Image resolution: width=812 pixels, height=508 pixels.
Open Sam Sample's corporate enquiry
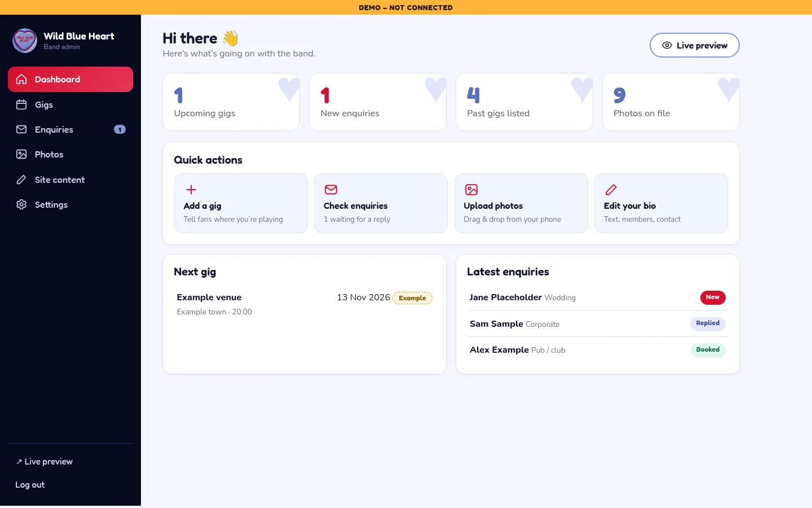pyautogui.click(x=598, y=324)
